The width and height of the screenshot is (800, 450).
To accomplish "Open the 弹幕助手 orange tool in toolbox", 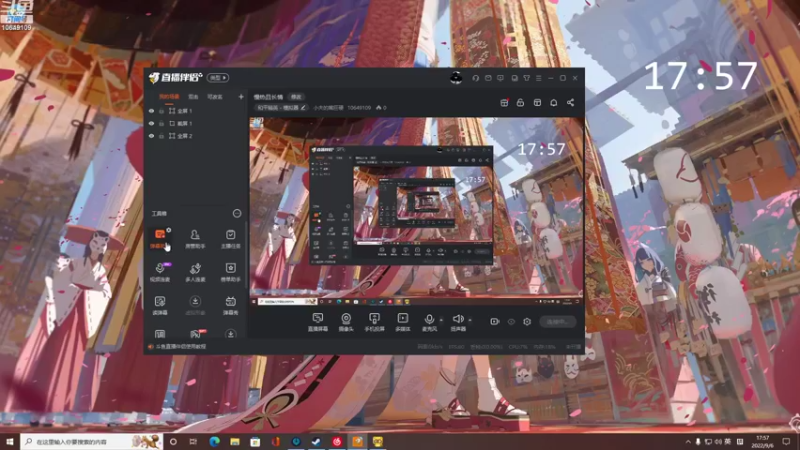I will click(x=160, y=239).
